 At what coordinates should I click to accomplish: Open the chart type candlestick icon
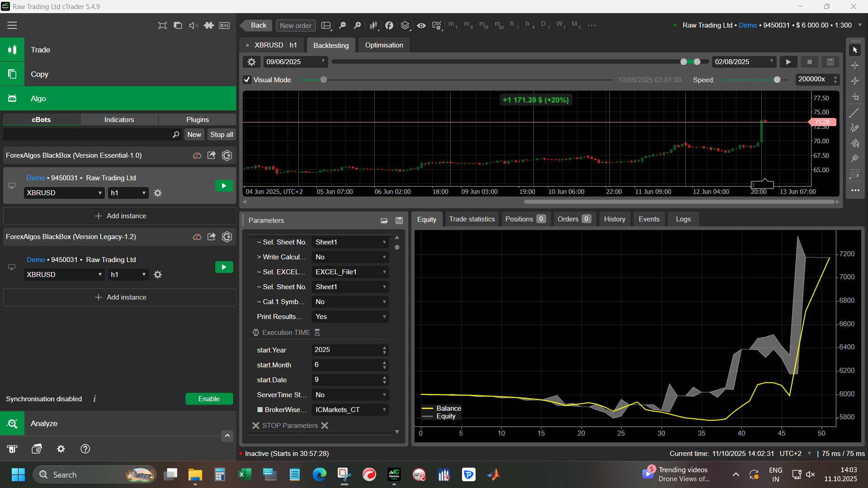point(373,25)
